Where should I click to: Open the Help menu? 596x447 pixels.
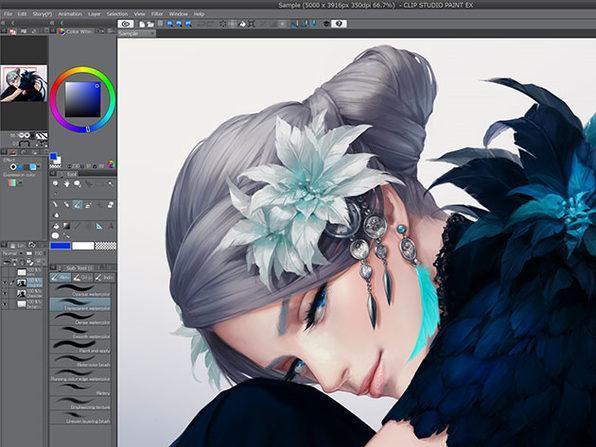tap(199, 14)
